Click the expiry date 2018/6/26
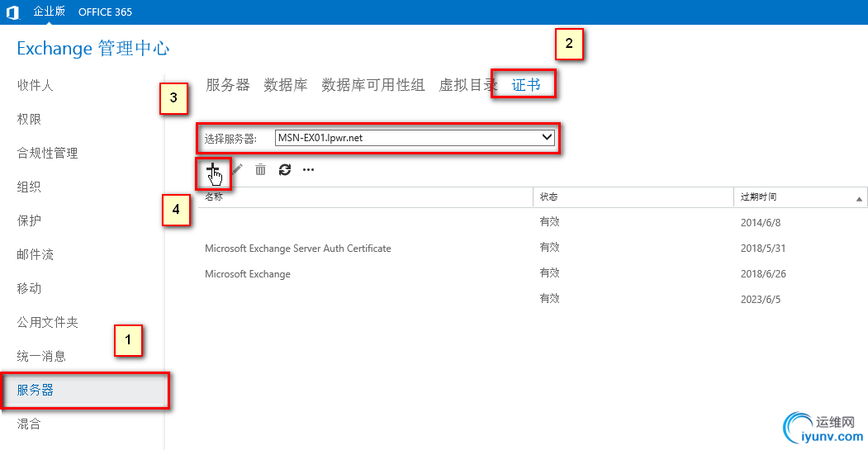The width and height of the screenshot is (868, 450). tap(763, 273)
